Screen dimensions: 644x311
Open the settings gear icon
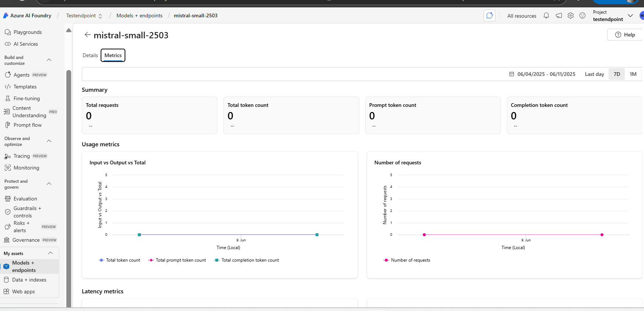(x=571, y=15)
